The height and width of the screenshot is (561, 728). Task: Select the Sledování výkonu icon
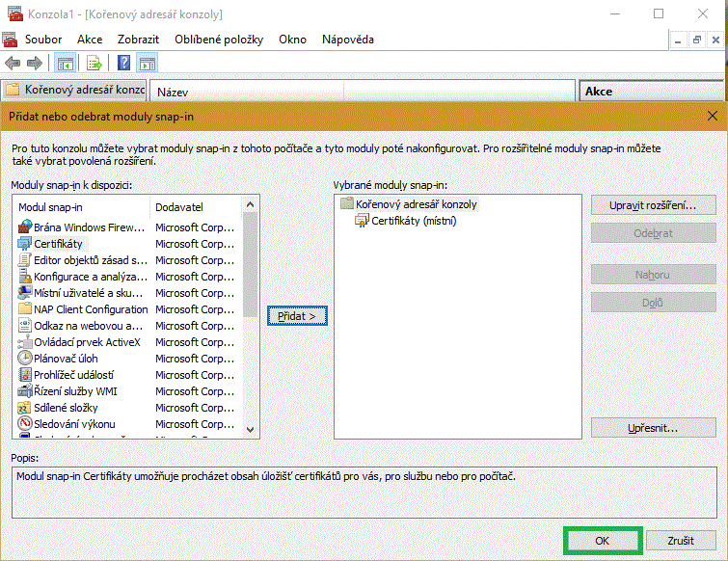tap(25, 424)
